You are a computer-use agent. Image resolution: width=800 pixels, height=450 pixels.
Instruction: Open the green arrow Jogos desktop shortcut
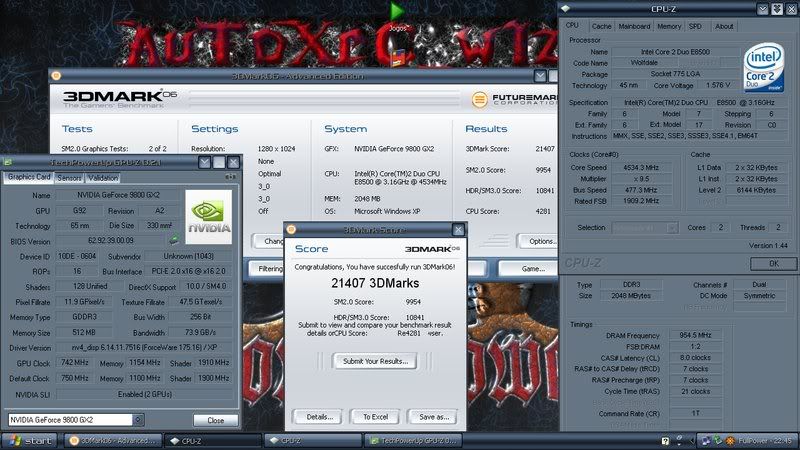click(397, 12)
